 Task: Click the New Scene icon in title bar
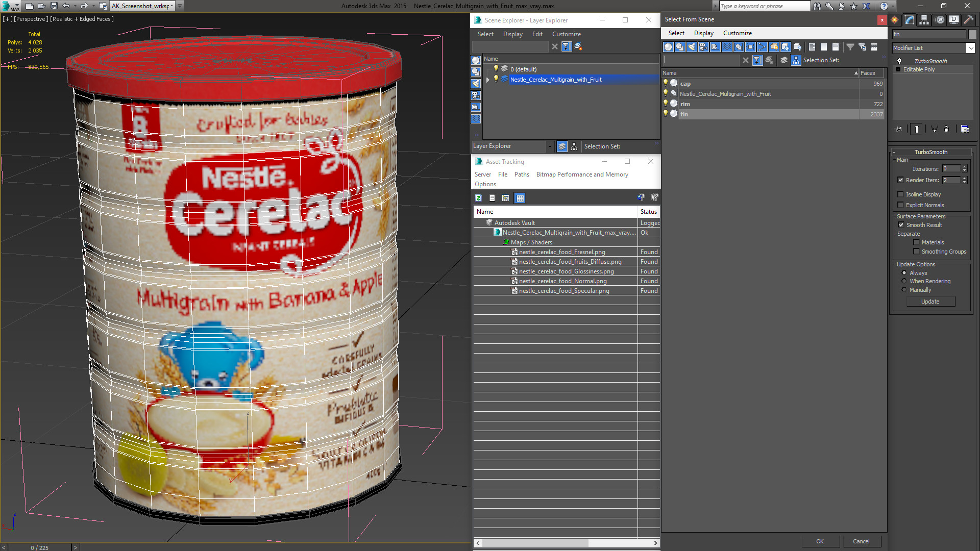29,6
